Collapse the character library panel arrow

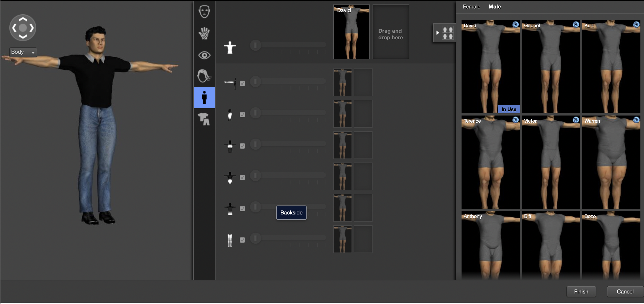438,32
